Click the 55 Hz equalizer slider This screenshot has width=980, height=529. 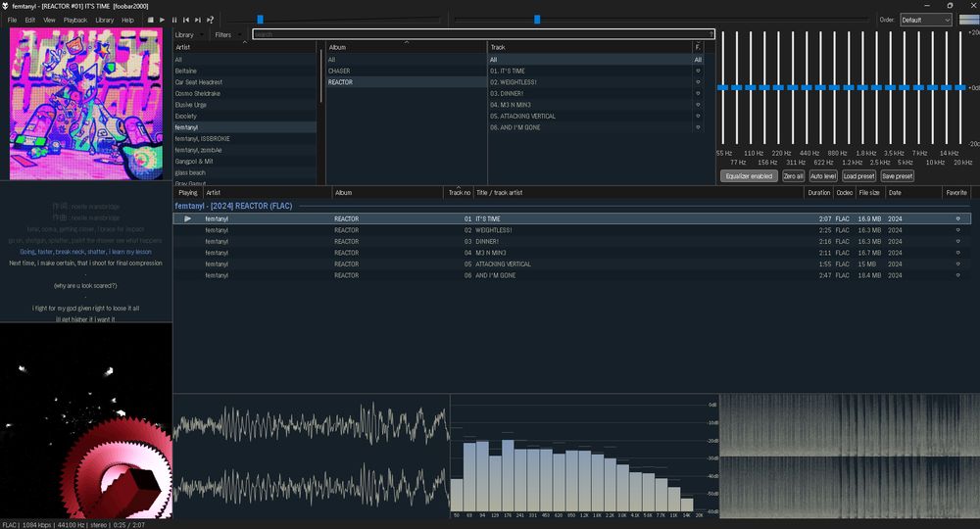pos(723,87)
